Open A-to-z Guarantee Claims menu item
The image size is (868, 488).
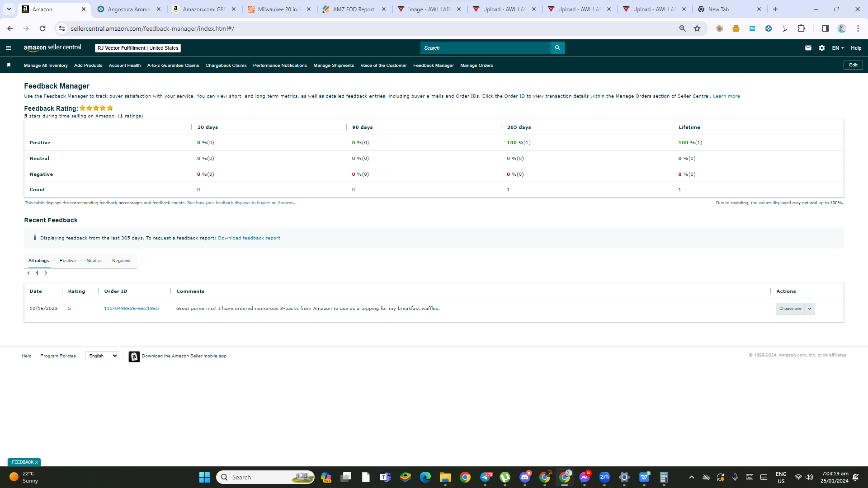coord(173,66)
